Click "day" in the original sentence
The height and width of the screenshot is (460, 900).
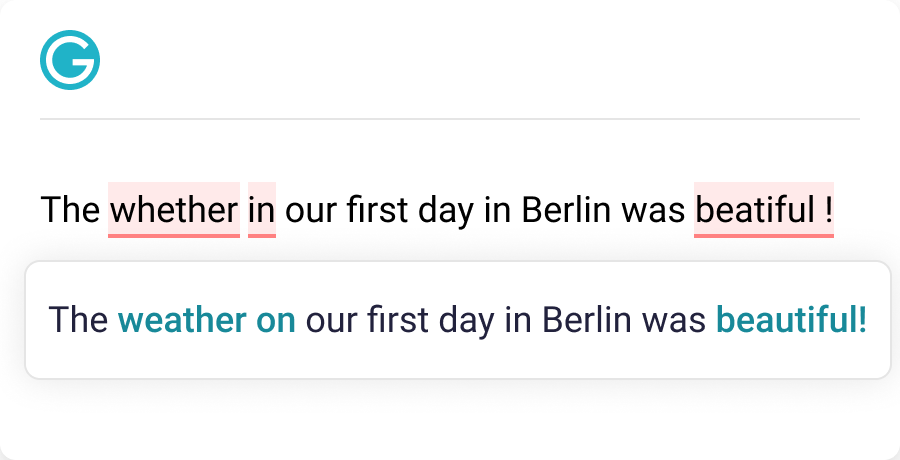coord(443,210)
